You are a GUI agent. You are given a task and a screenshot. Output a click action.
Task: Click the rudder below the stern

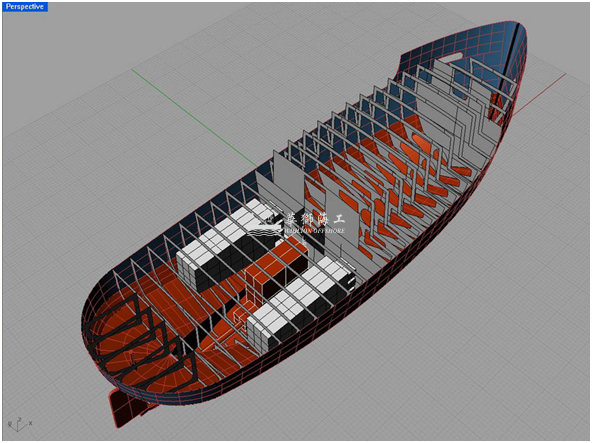pos(125,408)
